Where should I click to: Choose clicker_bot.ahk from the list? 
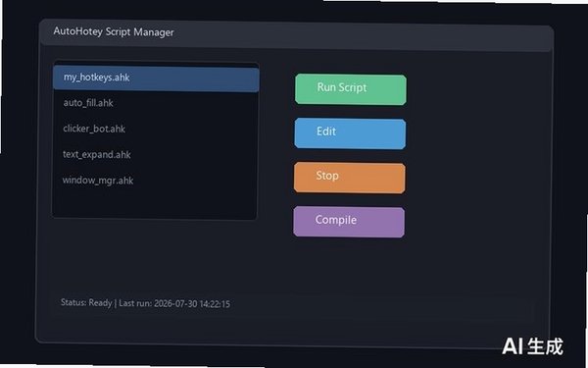click(x=155, y=129)
